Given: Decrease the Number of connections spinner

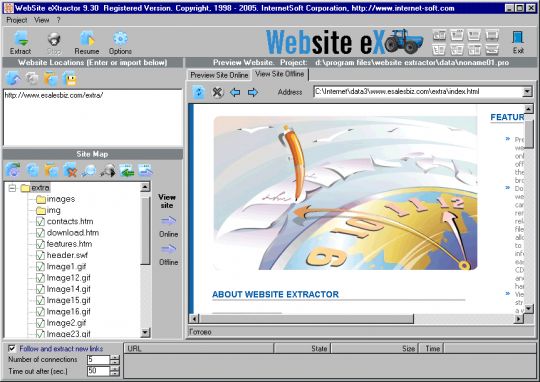Looking at the screenshot, I should 115,362.
